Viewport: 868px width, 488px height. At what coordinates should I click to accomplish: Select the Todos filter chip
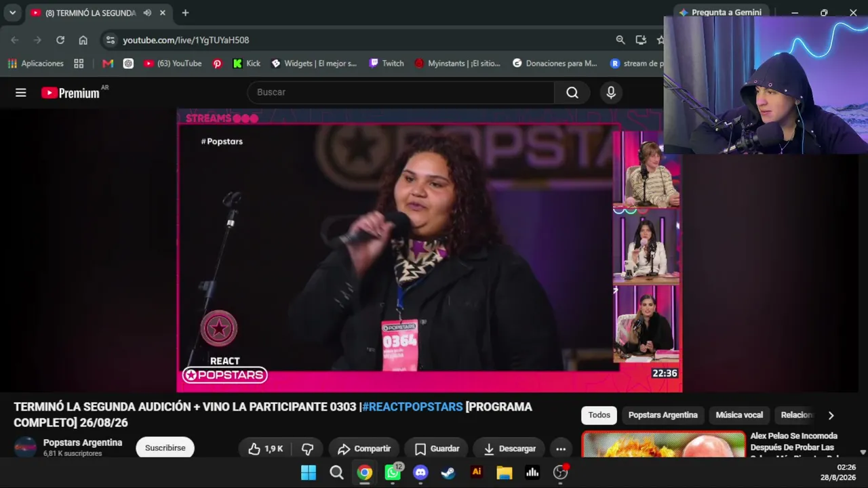coord(599,415)
